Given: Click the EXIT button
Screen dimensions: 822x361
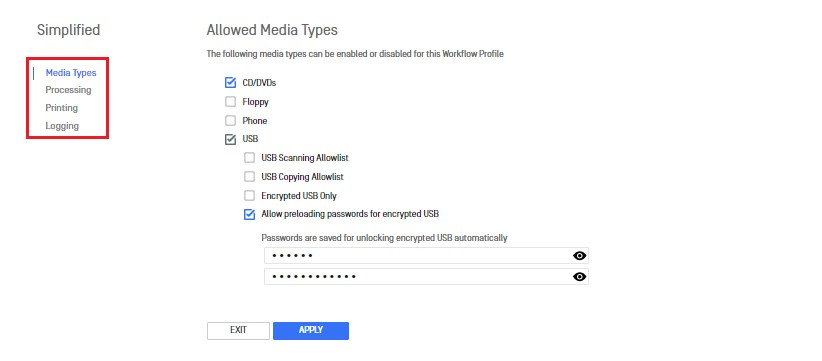Looking at the screenshot, I should (x=238, y=331).
